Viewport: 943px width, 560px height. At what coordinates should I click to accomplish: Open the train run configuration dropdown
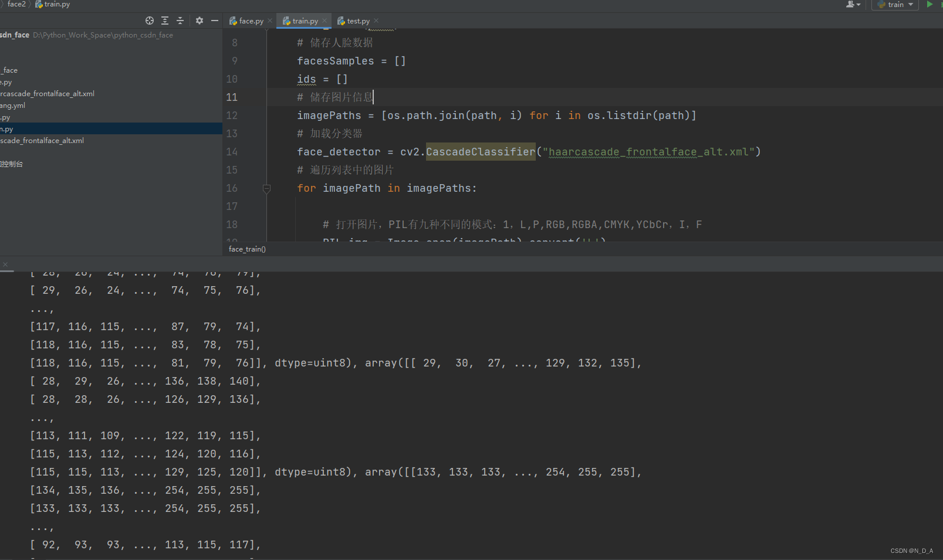tap(895, 5)
